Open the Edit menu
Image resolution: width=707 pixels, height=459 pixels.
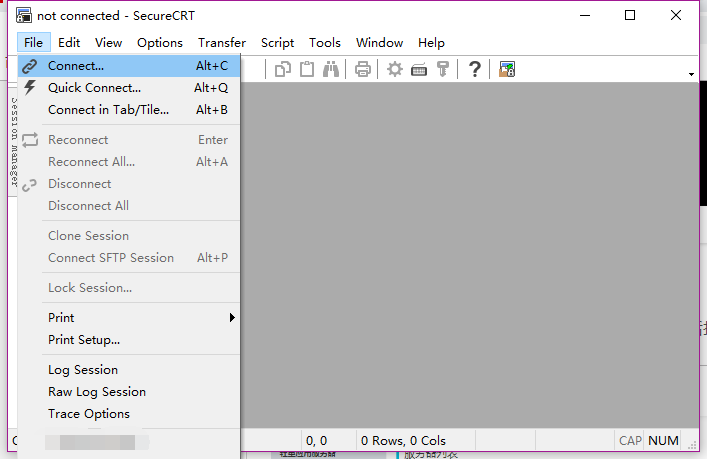click(69, 43)
